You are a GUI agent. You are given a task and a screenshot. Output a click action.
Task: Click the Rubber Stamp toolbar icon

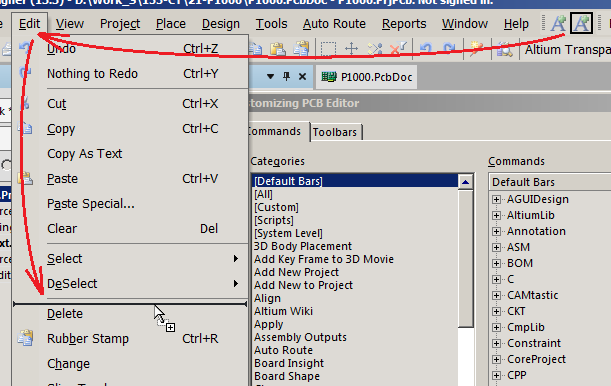[301, 49]
